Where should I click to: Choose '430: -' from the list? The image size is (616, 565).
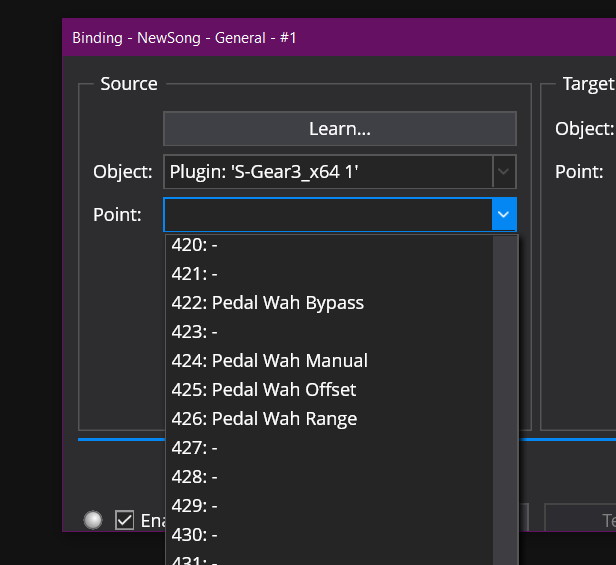click(x=329, y=535)
